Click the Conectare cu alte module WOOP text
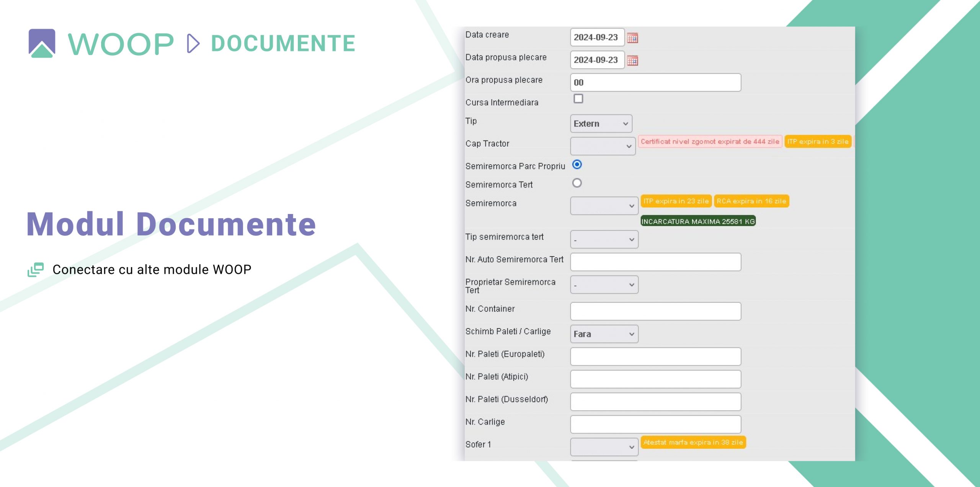980x487 pixels. [152, 270]
